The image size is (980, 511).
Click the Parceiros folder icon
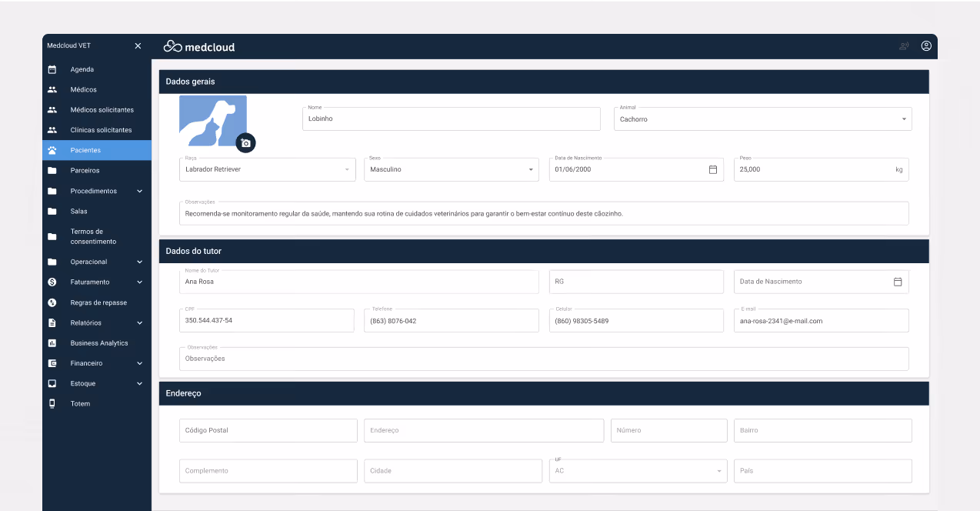[52, 171]
